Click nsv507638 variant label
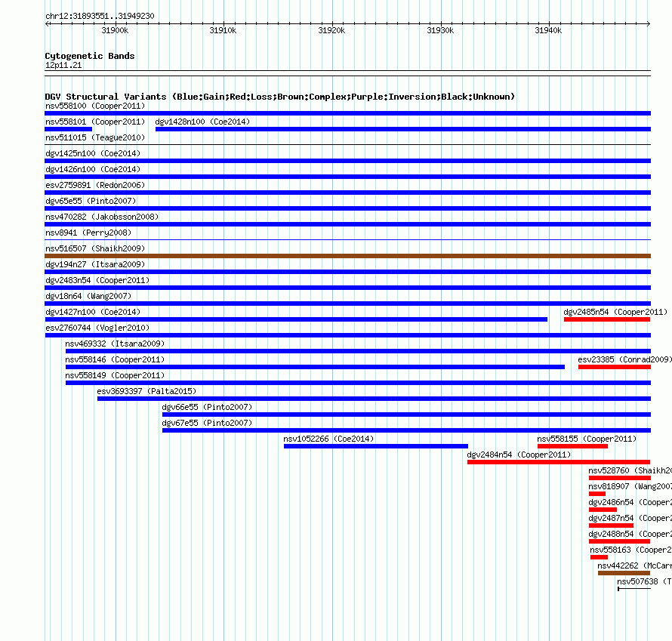Viewport: 672px width, 641px height. coord(644,581)
